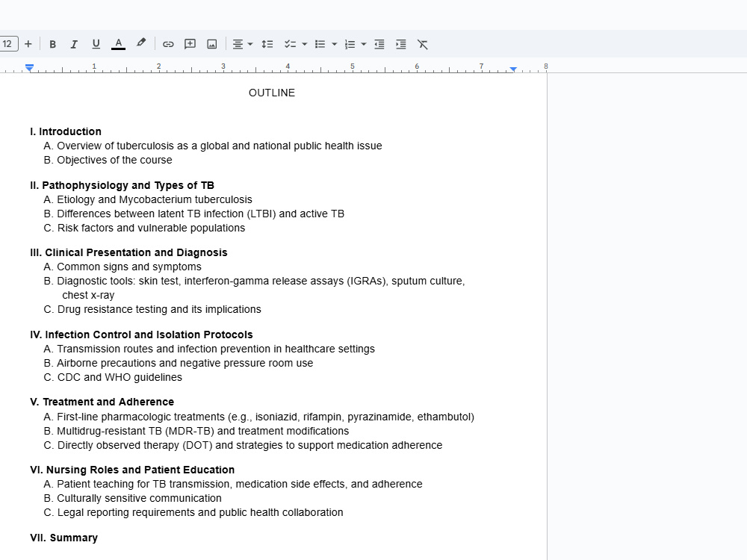The width and height of the screenshot is (747, 560).
Task: Click 'II. Pathophysiology and Types of TB' heading
Action: [122, 185]
